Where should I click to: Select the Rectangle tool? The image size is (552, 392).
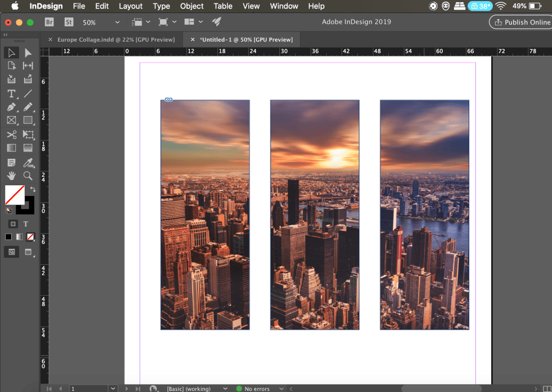coord(28,121)
